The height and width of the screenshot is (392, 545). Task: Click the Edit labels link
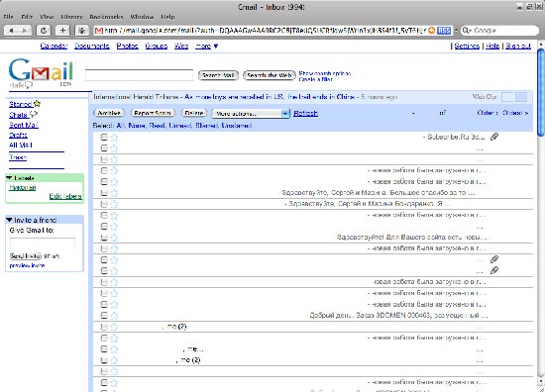(65, 196)
